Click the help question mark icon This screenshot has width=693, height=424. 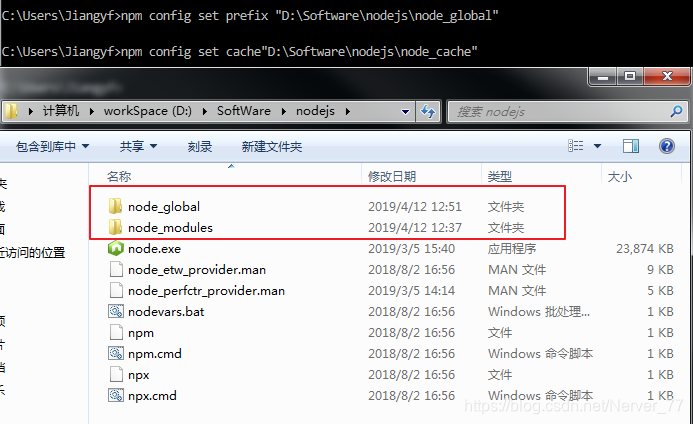[x=666, y=146]
